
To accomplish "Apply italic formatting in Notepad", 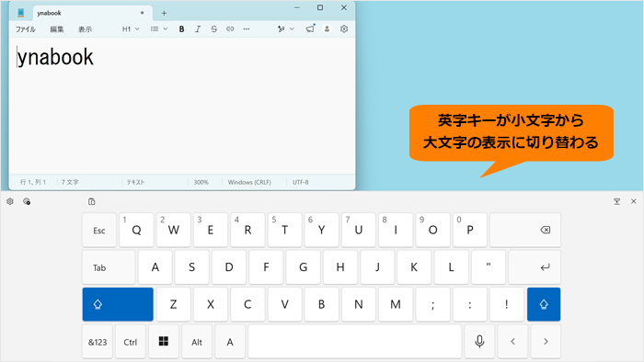I will [198, 29].
